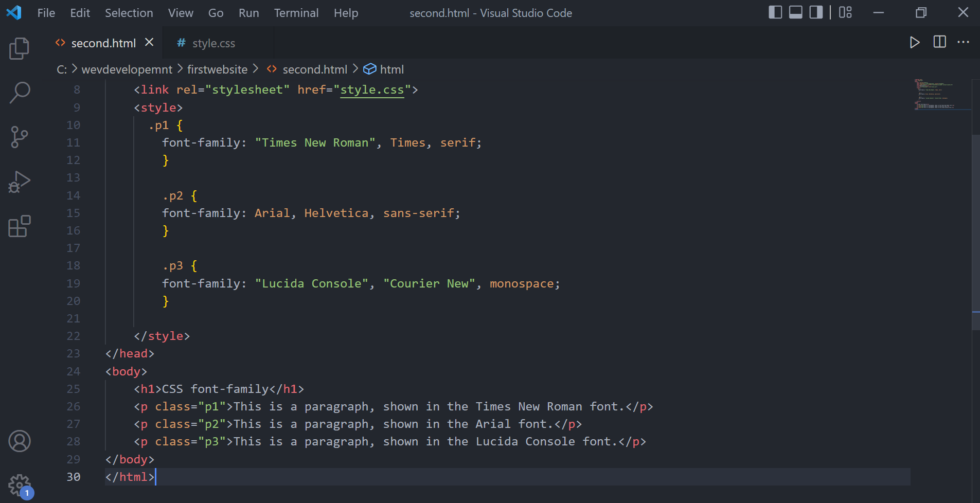The width and height of the screenshot is (980, 503).
Task: Select the second.html editor tab
Action: point(103,43)
